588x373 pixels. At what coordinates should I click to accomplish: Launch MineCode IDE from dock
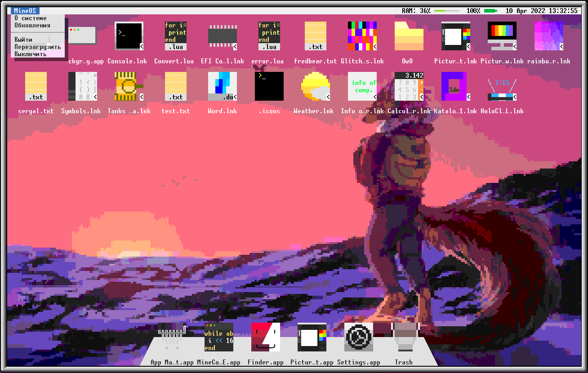[219, 337]
